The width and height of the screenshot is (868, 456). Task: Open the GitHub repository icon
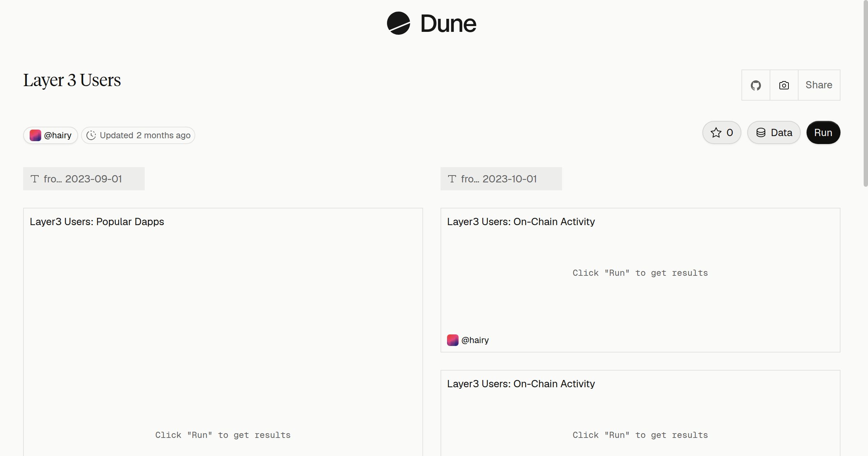tap(756, 85)
